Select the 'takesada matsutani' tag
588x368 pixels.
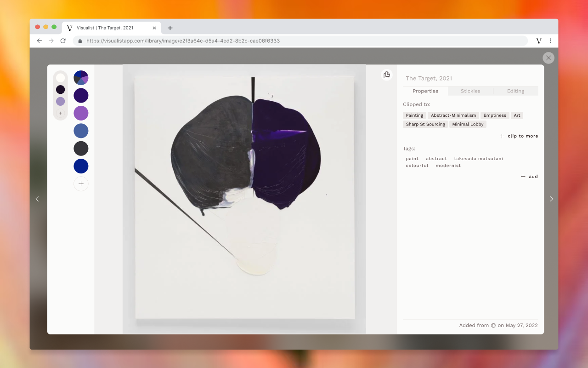[478, 159]
